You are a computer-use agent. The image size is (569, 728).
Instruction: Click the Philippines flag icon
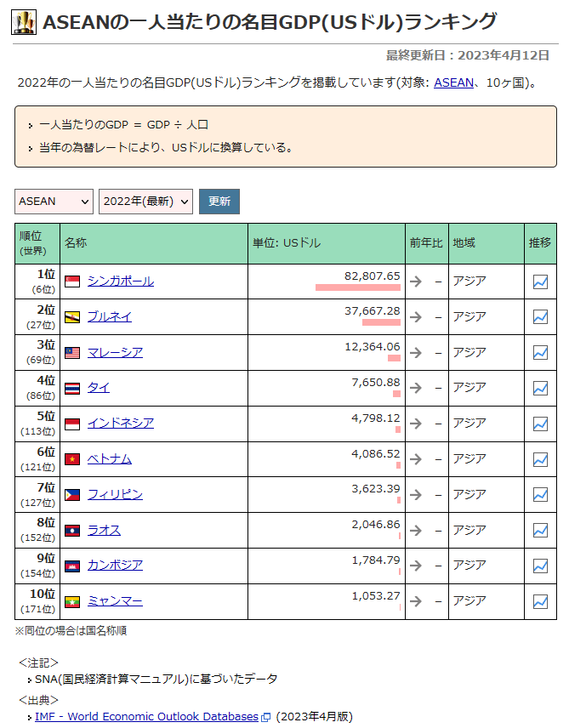[72, 495]
